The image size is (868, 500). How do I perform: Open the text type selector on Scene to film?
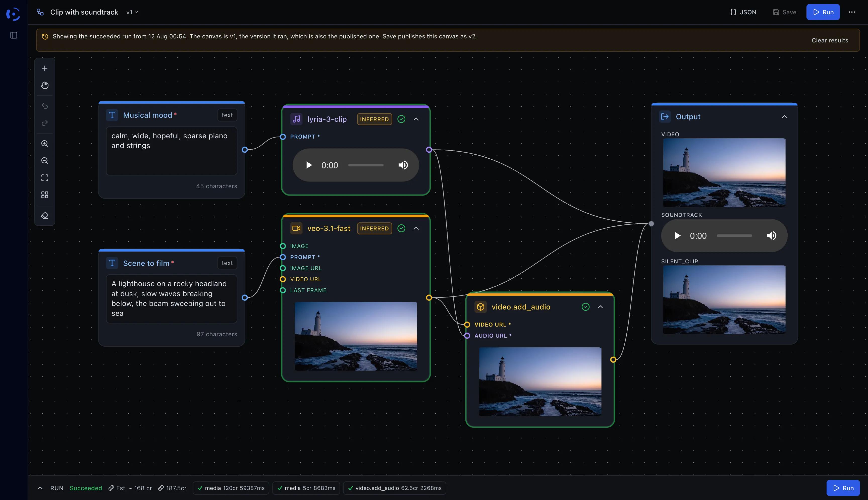click(227, 263)
